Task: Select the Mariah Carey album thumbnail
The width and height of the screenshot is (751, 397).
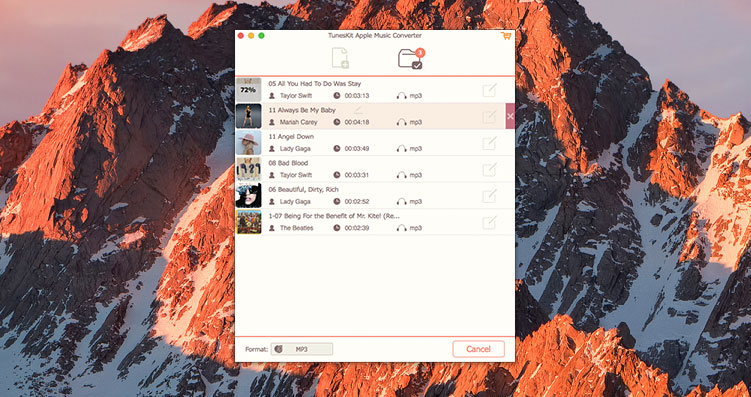Action: (249, 116)
